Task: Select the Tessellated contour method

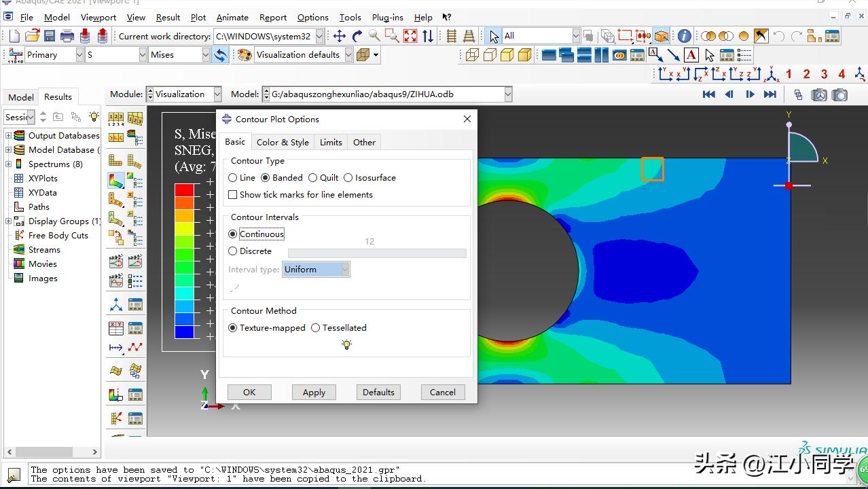Action: [x=315, y=328]
